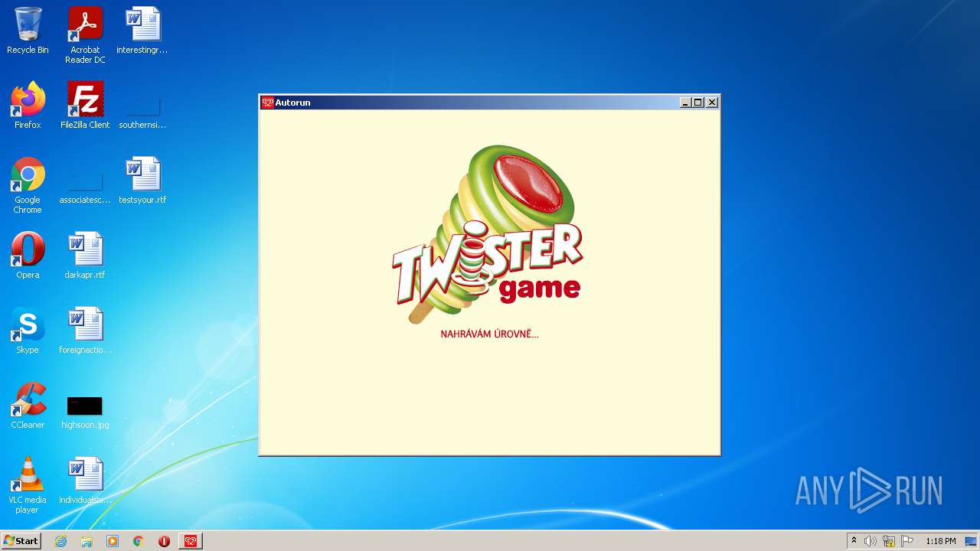The image size is (980, 551).
Task: Click the Start button
Action: (x=21, y=541)
